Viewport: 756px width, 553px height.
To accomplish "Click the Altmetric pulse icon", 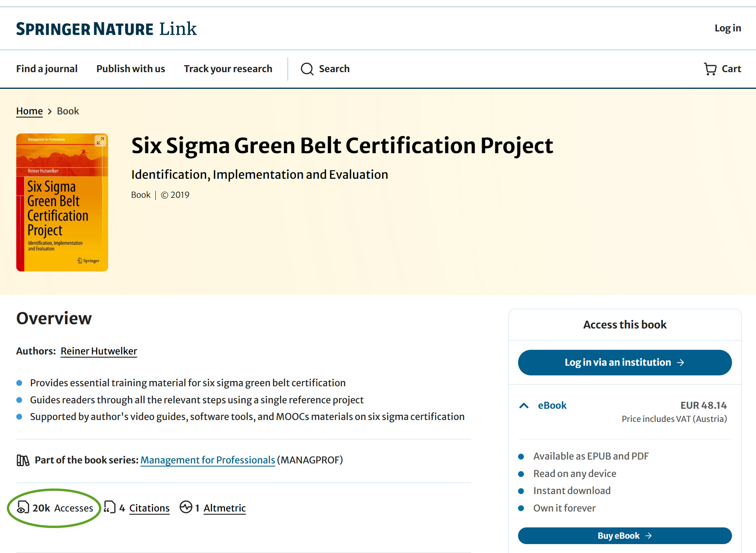I will coord(186,507).
